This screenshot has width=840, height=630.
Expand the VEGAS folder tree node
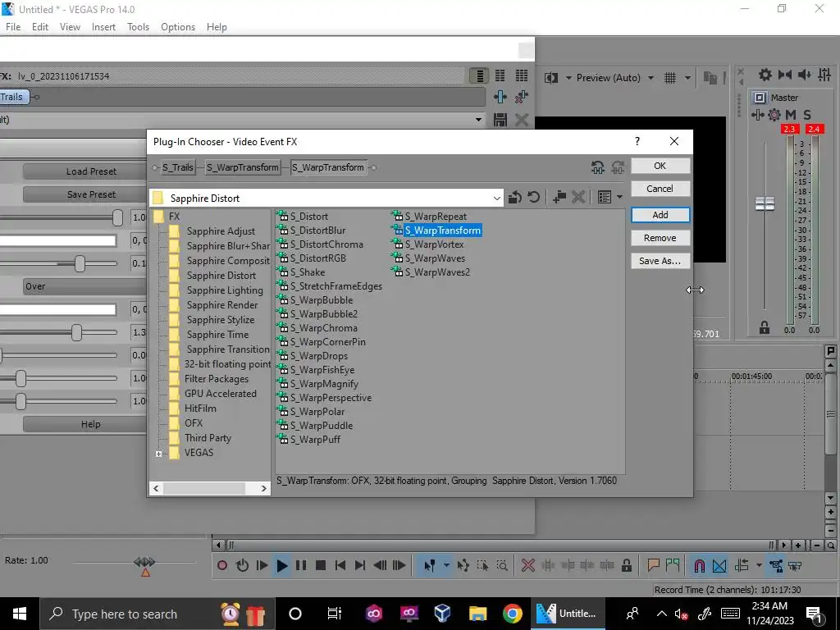(158, 454)
